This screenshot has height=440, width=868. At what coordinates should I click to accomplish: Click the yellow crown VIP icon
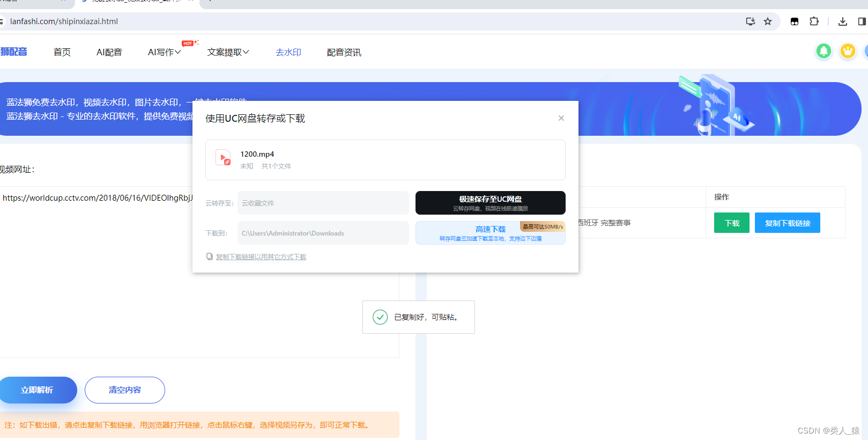(x=848, y=52)
